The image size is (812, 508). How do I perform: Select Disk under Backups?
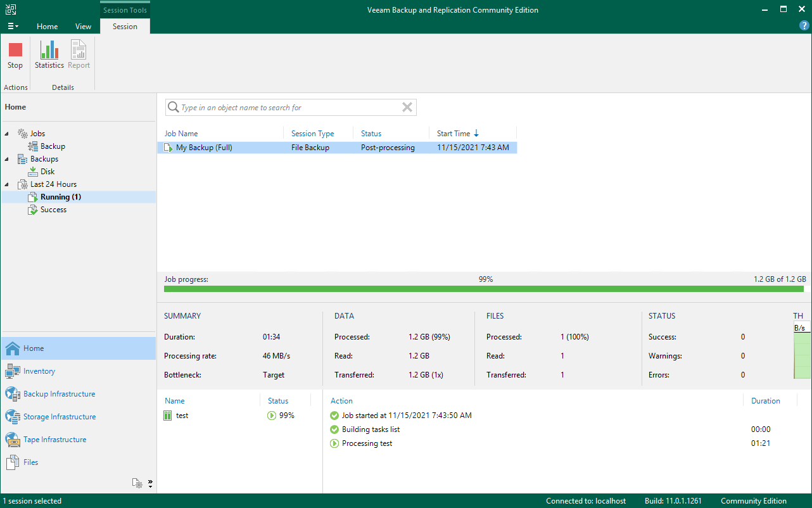click(48, 172)
